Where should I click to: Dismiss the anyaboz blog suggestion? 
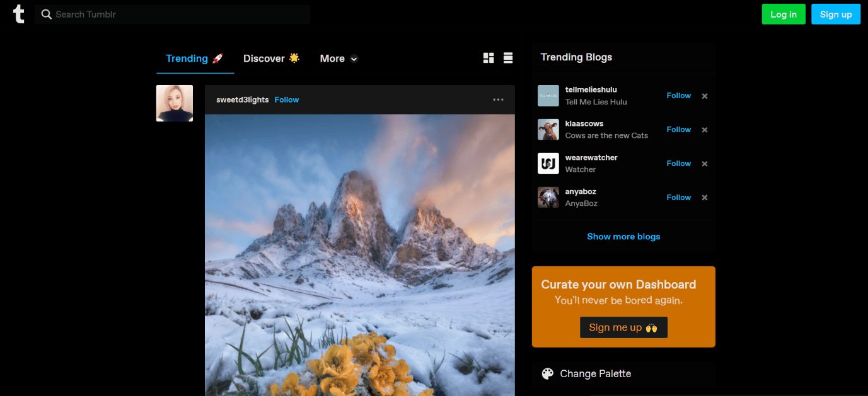coord(705,198)
